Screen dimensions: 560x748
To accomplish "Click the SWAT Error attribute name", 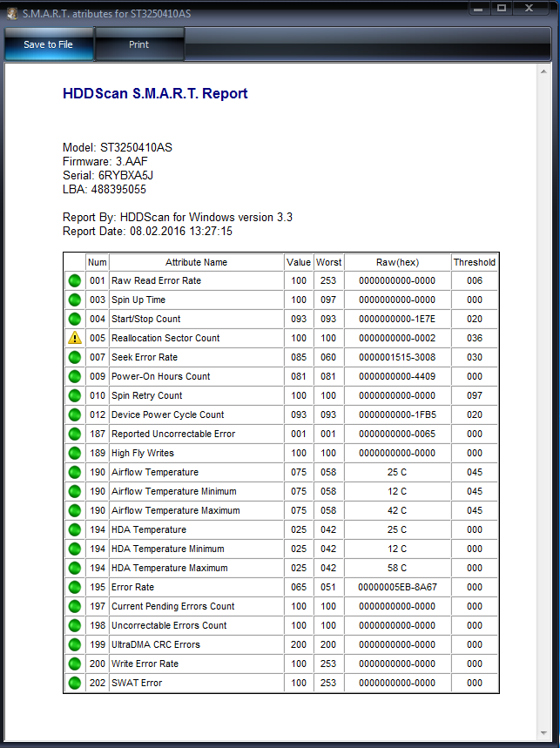I will (x=137, y=683).
